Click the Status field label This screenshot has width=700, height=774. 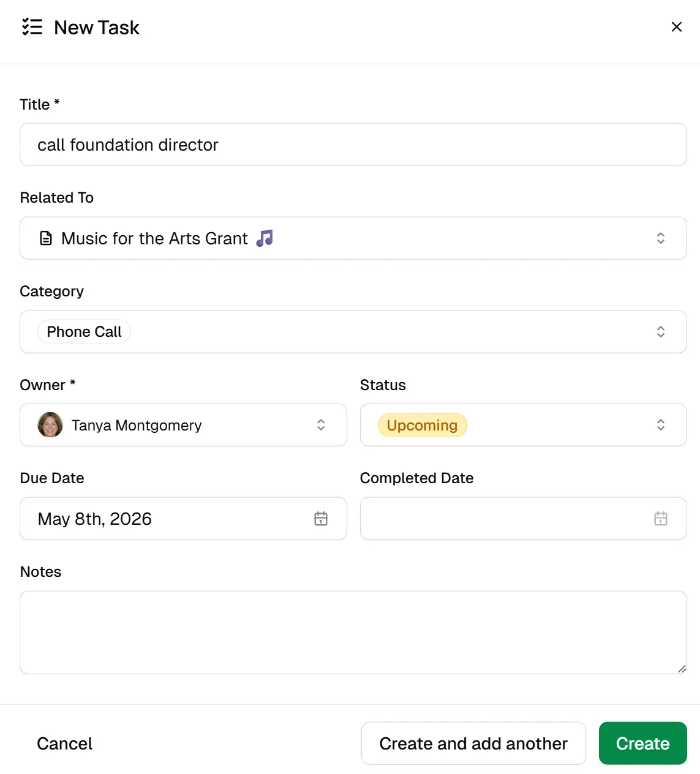[x=383, y=385]
